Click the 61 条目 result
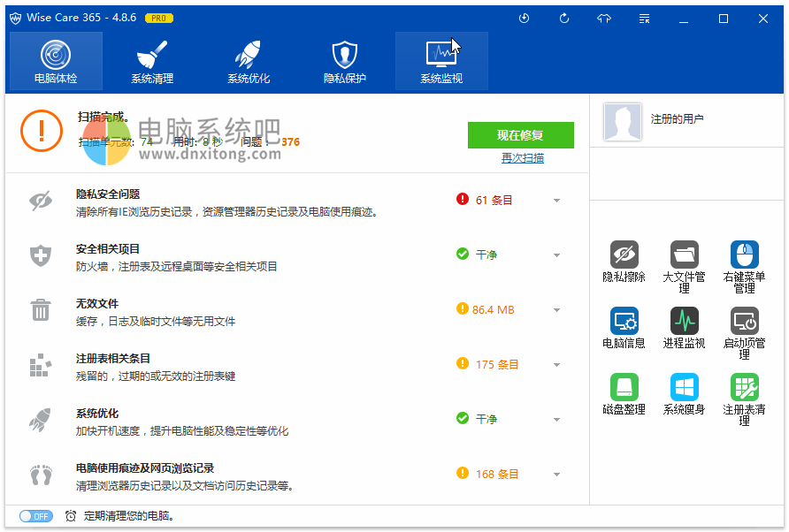Screen dimensions: 789x532 494,200
